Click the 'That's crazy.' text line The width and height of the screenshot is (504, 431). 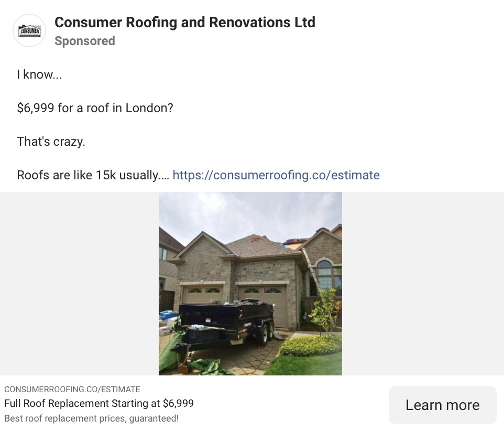51,142
